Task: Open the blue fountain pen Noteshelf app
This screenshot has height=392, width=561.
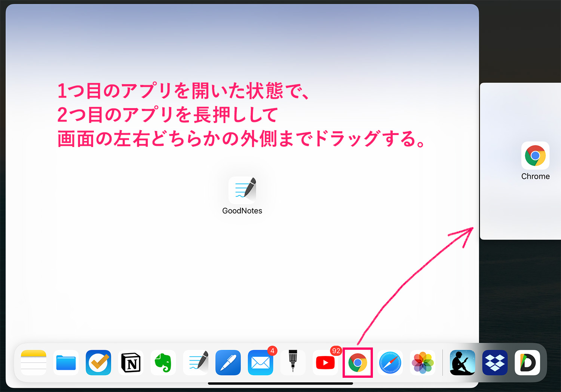Action: click(228, 362)
